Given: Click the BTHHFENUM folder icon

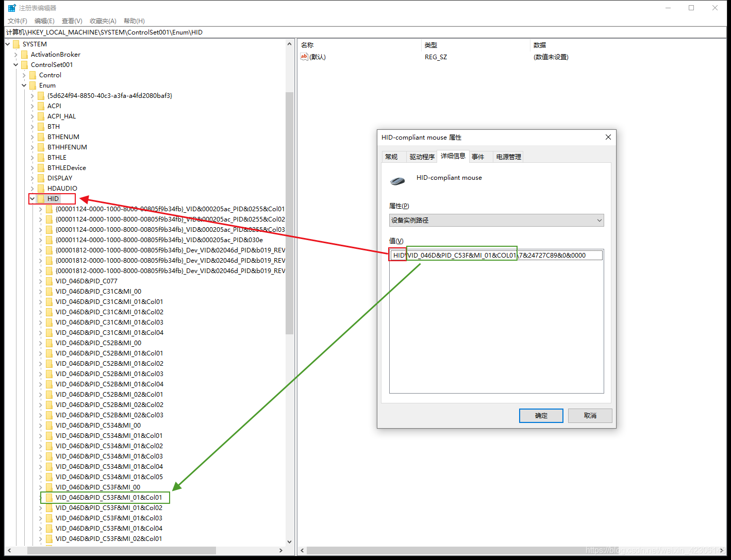Looking at the screenshot, I should 41,147.
